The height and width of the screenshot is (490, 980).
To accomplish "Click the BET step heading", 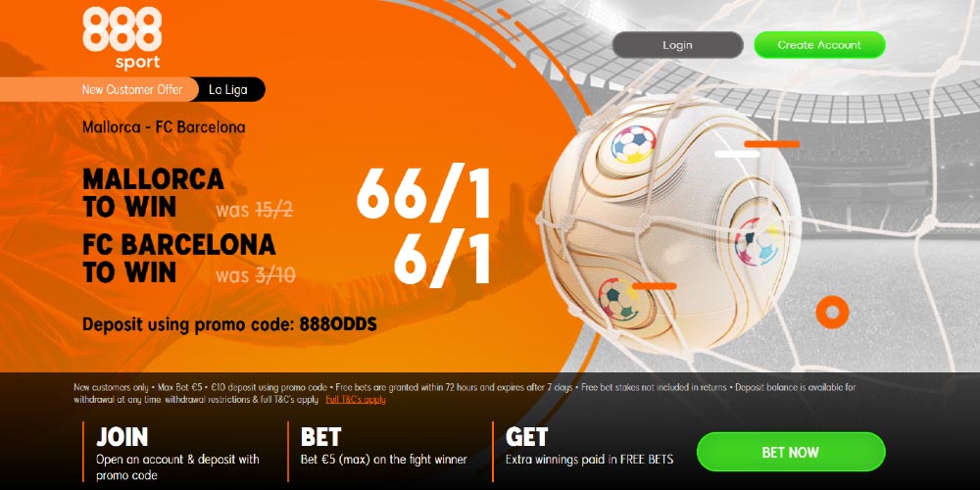I will [320, 437].
